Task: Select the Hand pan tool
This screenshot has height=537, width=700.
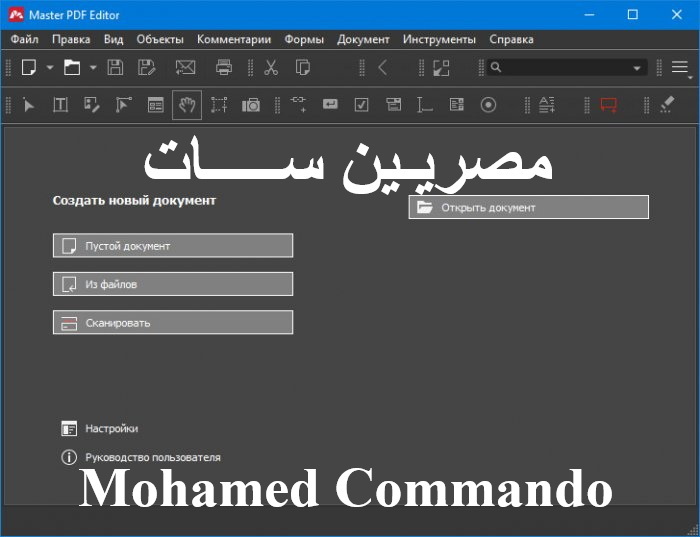Action: 187,105
